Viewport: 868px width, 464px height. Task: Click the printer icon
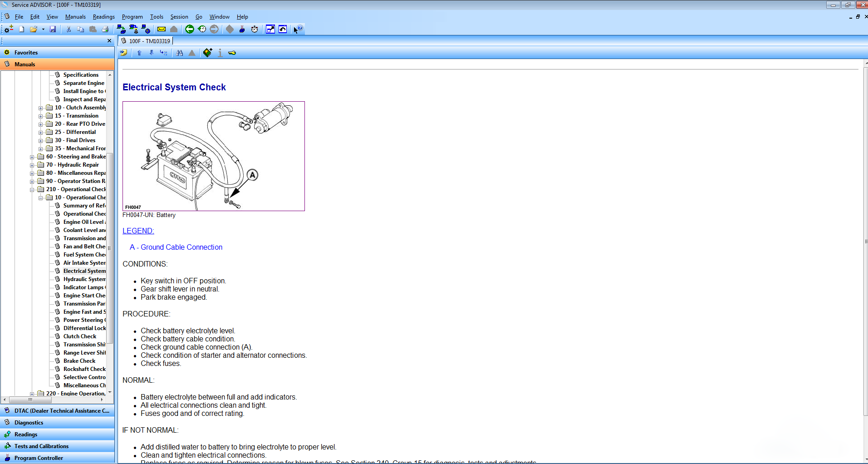tap(105, 29)
